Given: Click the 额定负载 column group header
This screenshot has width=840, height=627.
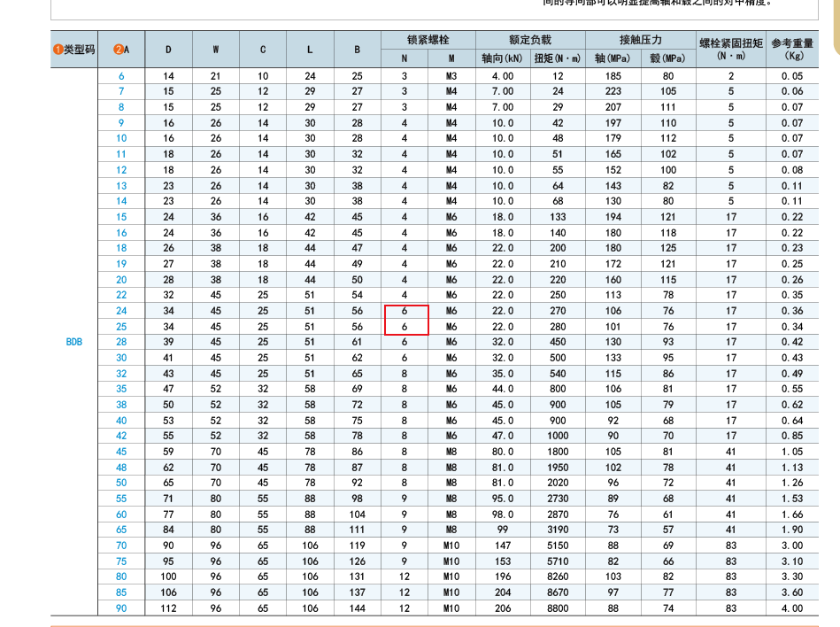Looking at the screenshot, I should coord(530,40).
